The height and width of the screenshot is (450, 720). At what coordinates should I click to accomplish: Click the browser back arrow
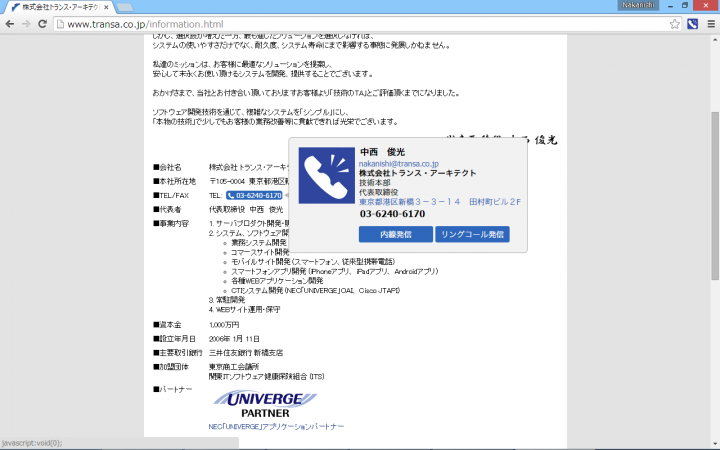(10, 24)
